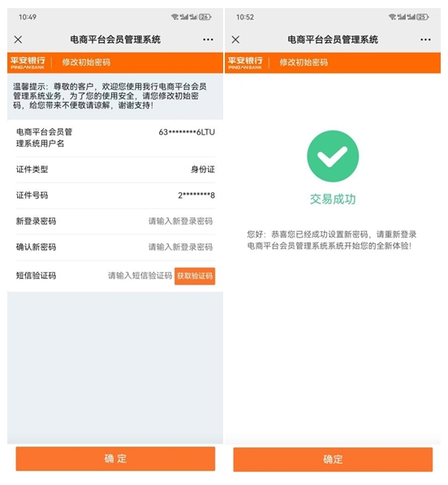Tap the 获取验证码 button
The width and height of the screenshot is (448, 485).
tap(195, 276)
